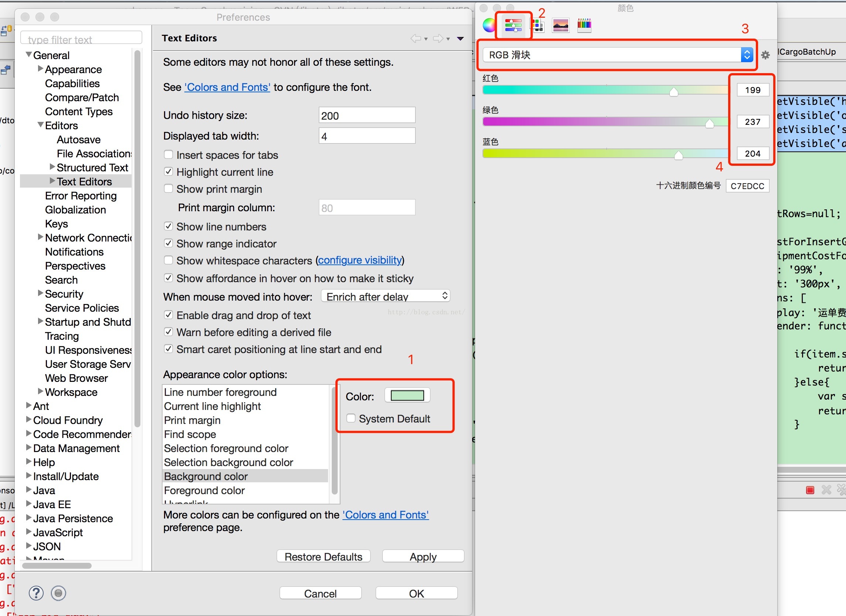
Task: Click the Displayed tab width field
Action: point(367,136)
